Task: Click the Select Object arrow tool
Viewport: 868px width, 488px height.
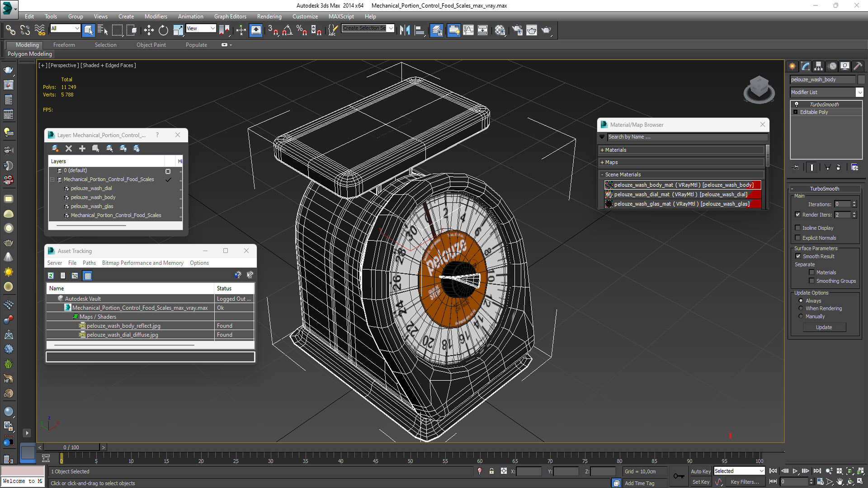Action: (x=88, y=30)
